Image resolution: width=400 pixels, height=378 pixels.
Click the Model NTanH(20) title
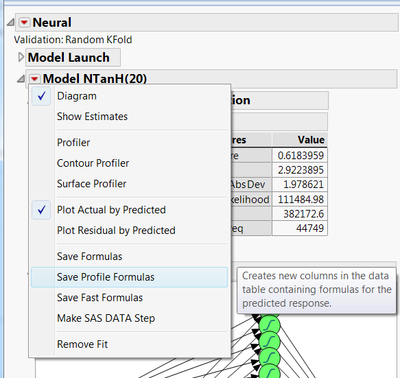(x=95, y=79)
